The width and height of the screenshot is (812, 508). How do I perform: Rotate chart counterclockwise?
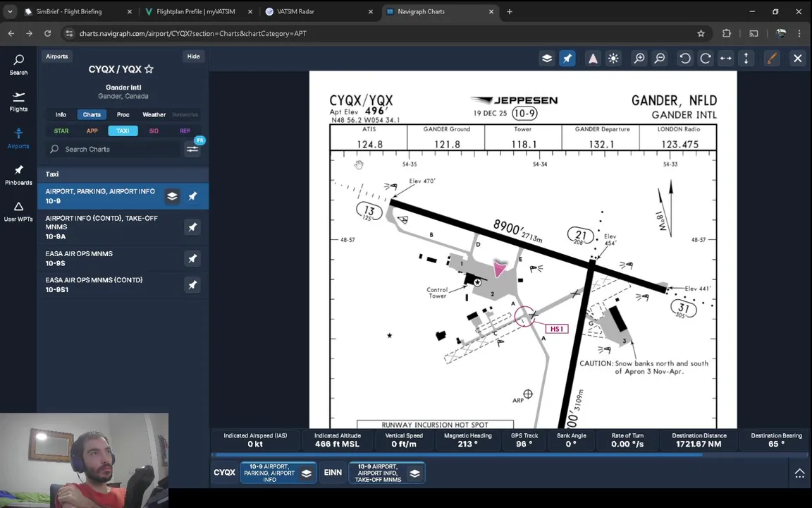pyautogui.click(x=685, y=59)
